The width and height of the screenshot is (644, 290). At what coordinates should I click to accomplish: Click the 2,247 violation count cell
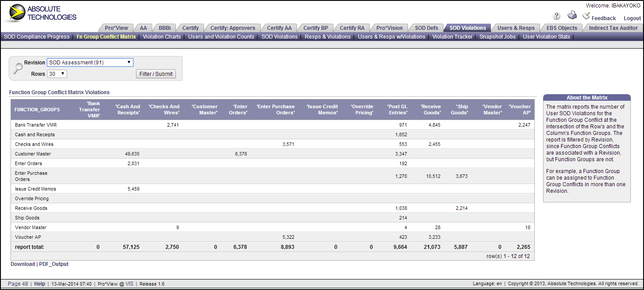[x=524, y=125]
